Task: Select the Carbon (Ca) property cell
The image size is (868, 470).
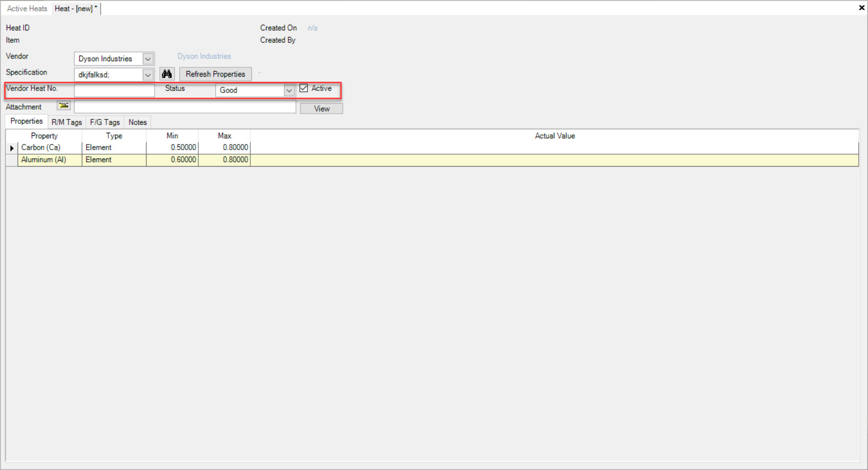Action: [x=50, y=148]
